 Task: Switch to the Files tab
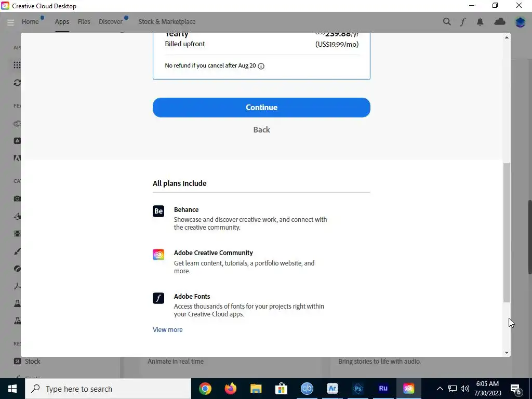(x=84, y=22)
